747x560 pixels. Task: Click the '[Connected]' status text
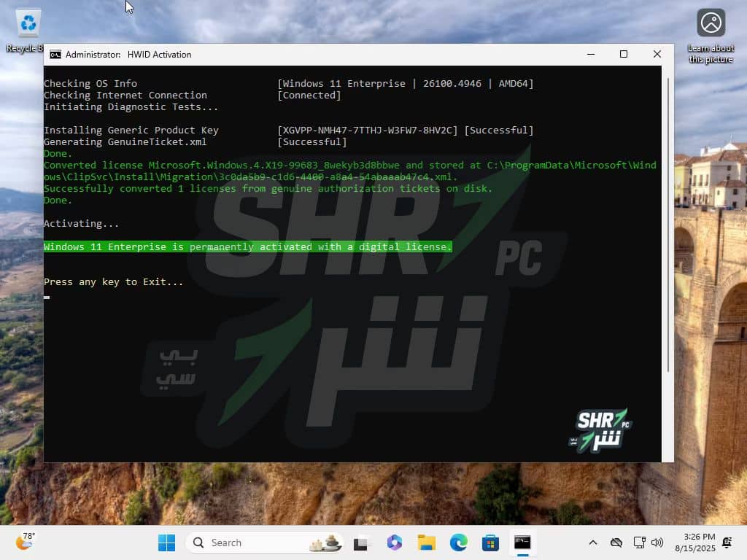(x=309, y=96)
